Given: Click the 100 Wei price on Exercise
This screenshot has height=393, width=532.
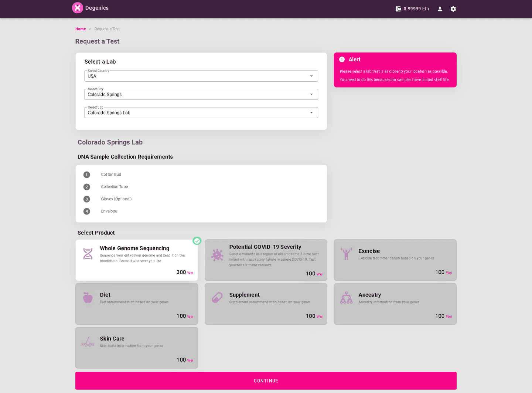Looking at the screenshot, I should click(443, 272).
